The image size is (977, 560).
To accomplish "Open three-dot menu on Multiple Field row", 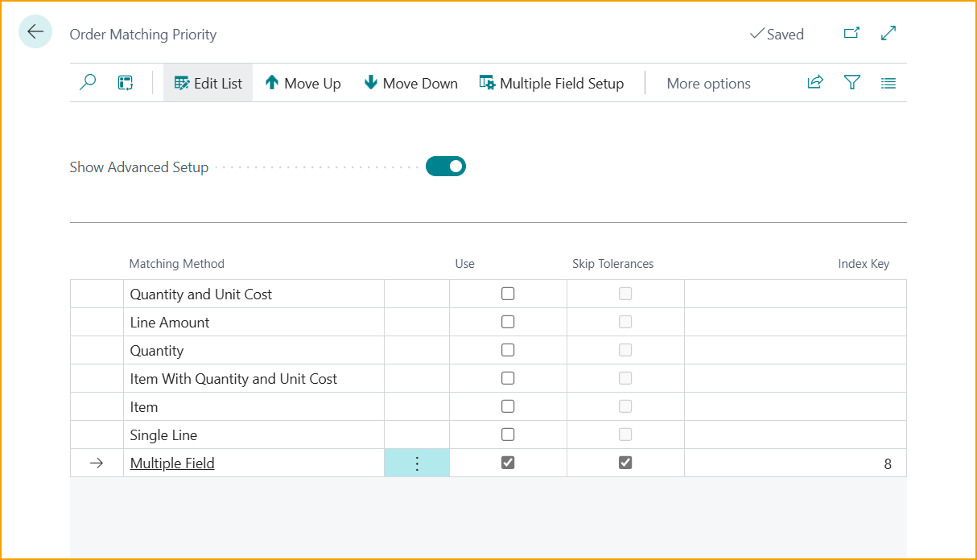I will click(x=417, y=463).
